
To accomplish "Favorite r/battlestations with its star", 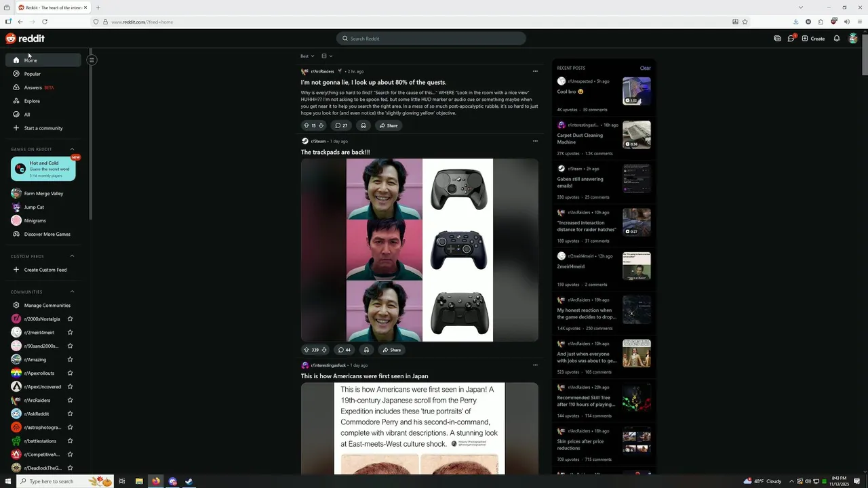I will coord(70,441).
